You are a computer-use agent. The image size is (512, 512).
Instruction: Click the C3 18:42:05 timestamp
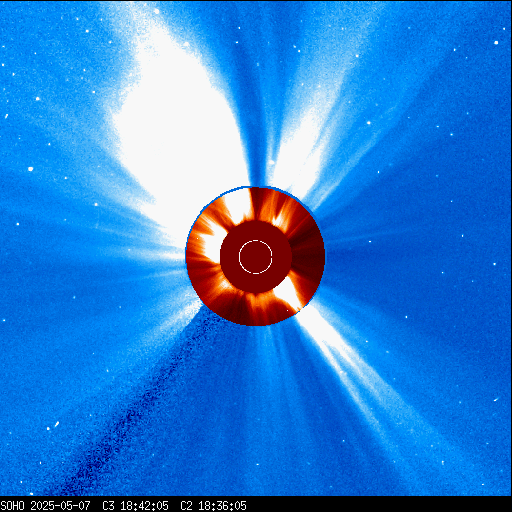(x=135, y=506)
